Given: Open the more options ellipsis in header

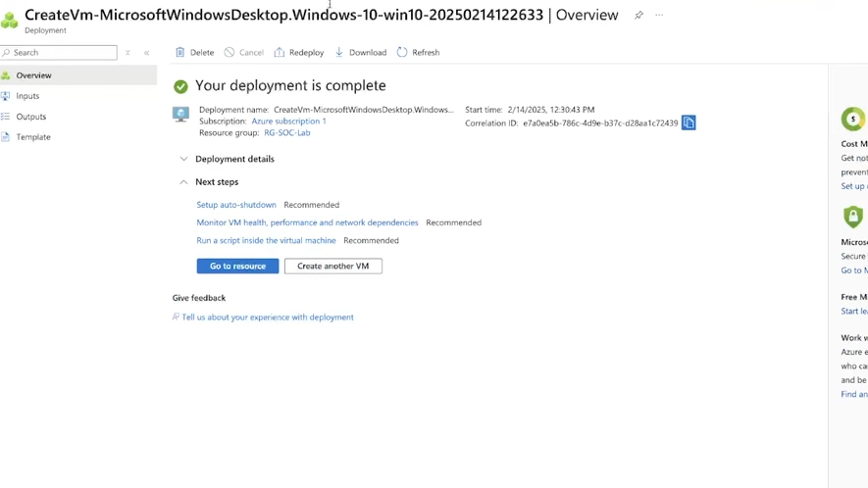Looking at the screenshot, I should click(659, 15).
